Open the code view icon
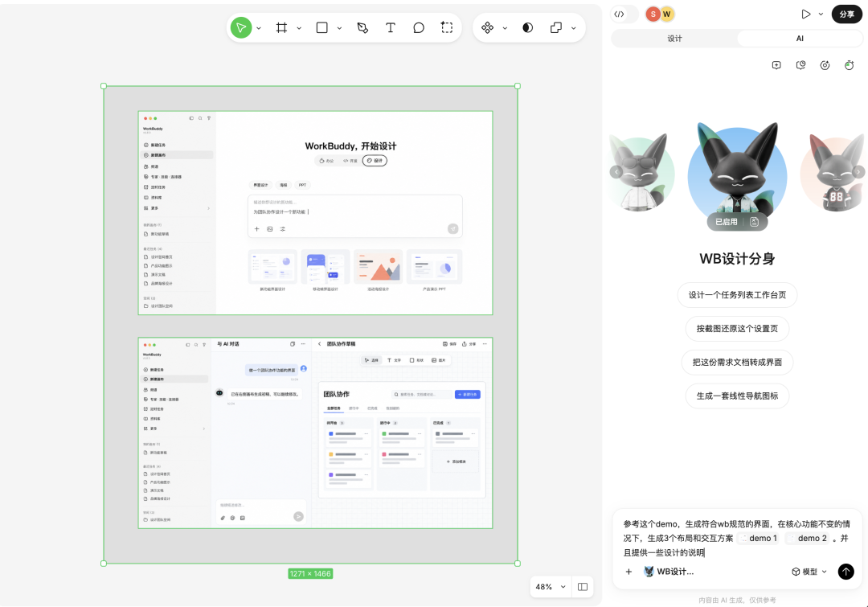Screen dimensions: 868x607 (x=620, y=14)
